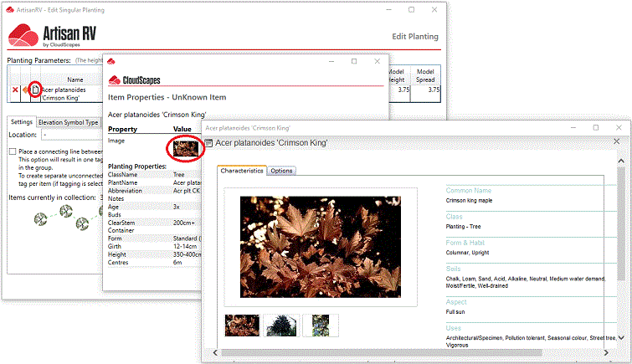
Task: Select the third thumbnail below the main photo
Action: (x=320, y=325)
